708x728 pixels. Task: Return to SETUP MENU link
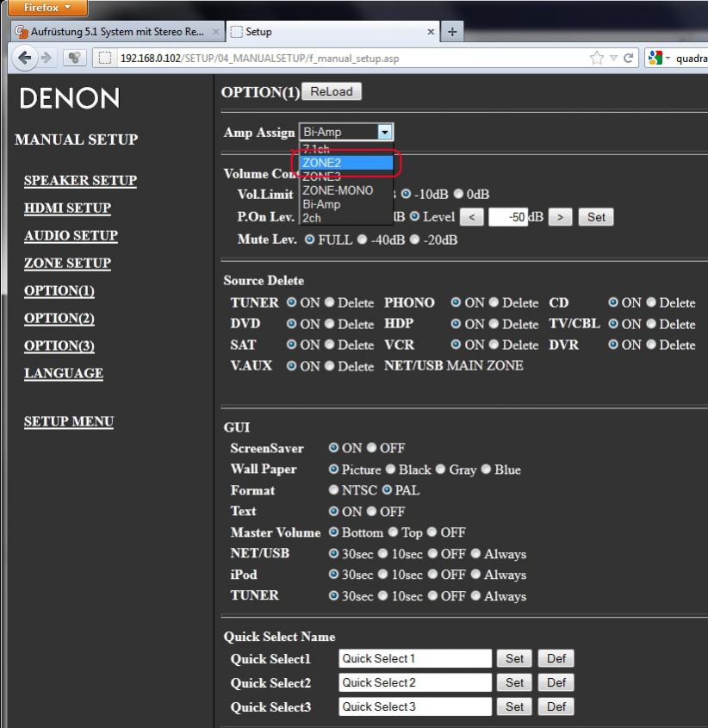tap(69, 421)
